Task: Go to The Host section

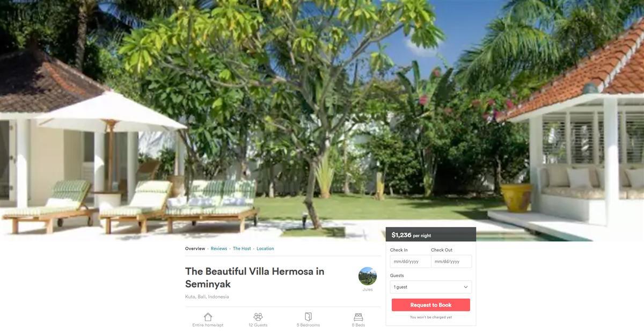Action: point(242,249)
